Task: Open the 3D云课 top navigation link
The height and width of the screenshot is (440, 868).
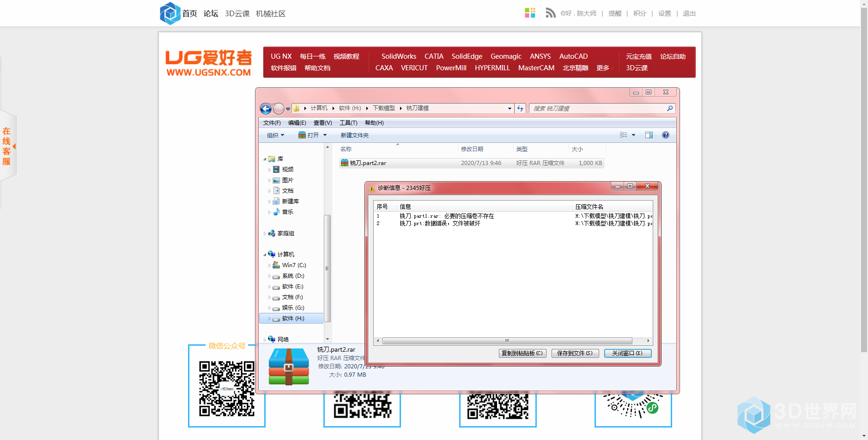Action: point(237,13)
